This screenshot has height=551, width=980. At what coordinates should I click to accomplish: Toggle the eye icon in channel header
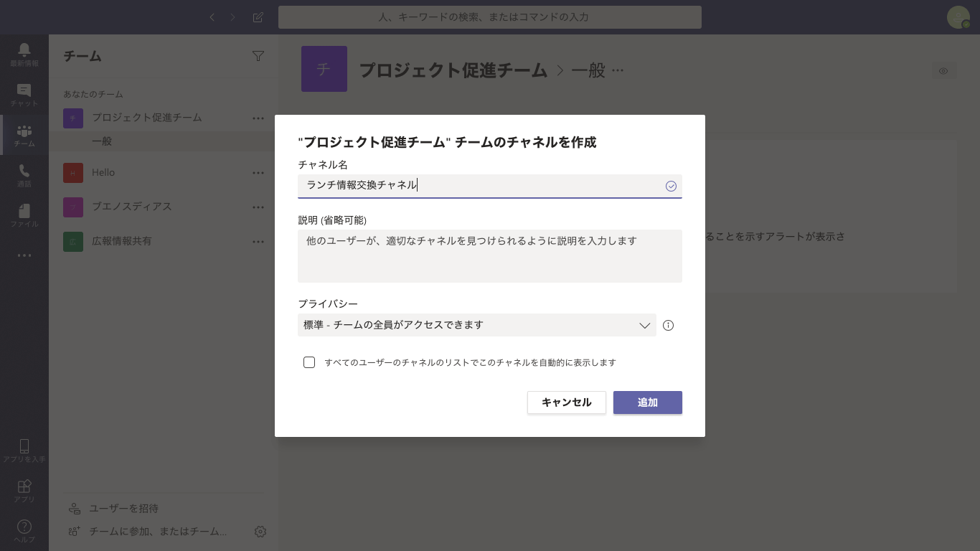[943, 71]
